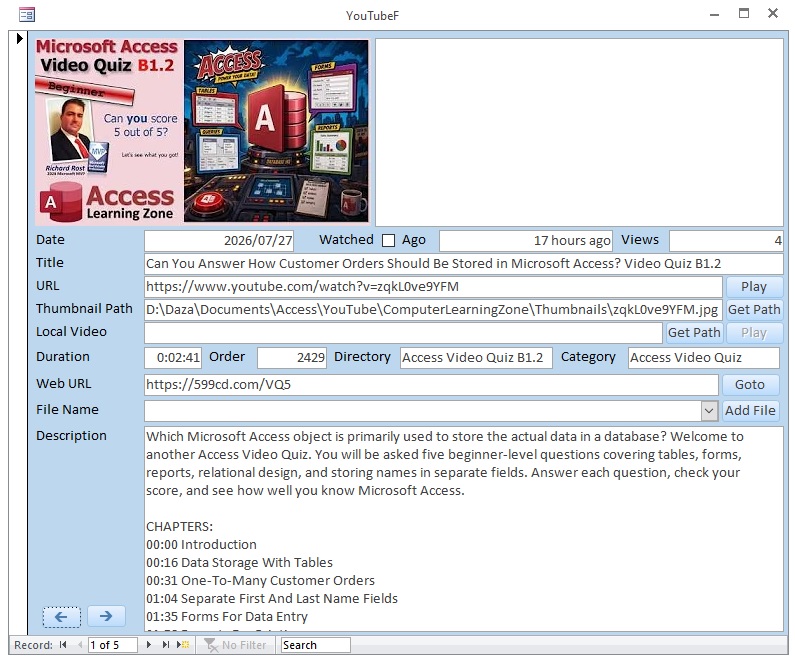Click the Search box in navigation bar
The image size is (795, 657).
tap(315, 645)
